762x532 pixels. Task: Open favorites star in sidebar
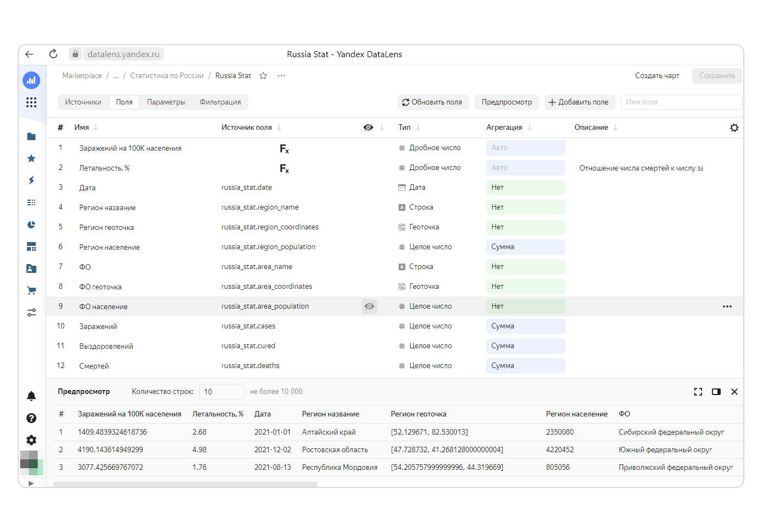pos(31,158)
